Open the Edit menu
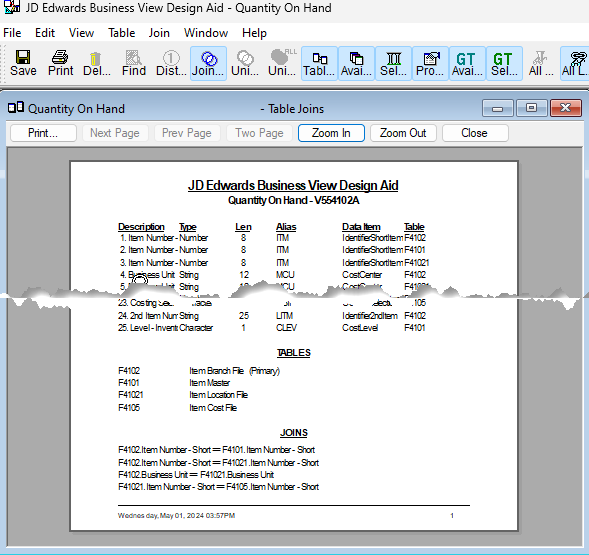The height and width of the screenshot is (555, 589). pyautogui.click(x=45, y=33)
